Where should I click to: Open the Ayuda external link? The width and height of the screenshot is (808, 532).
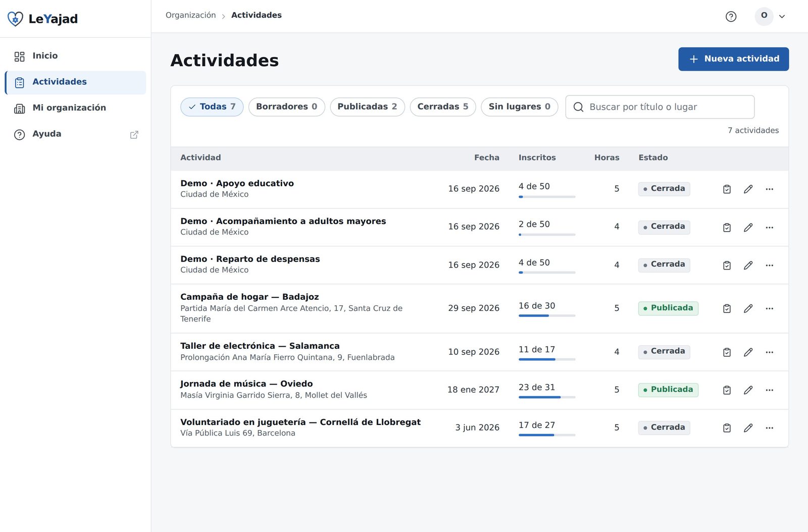click(x=75, y=134)
